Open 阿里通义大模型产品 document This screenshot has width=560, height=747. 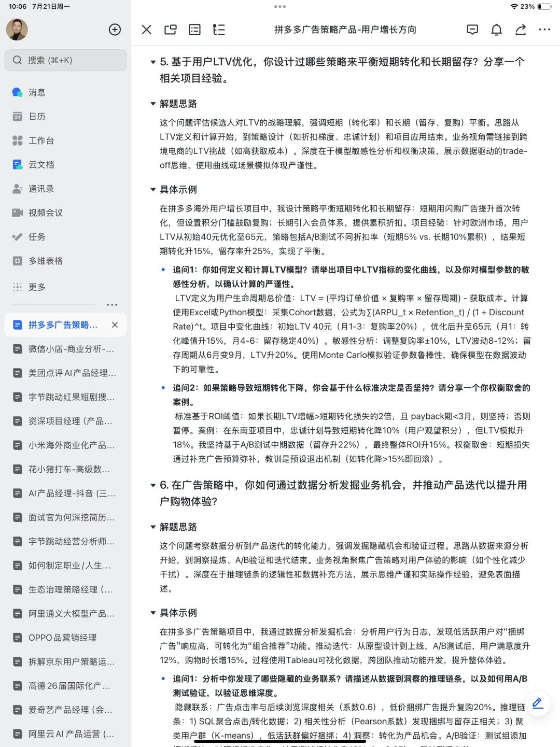(x=65, y=614)
